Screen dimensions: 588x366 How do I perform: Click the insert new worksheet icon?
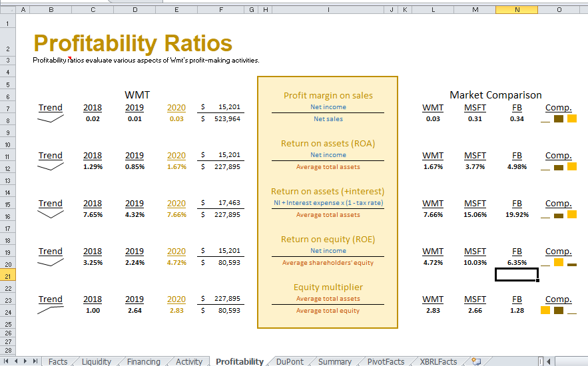(476, 361)
